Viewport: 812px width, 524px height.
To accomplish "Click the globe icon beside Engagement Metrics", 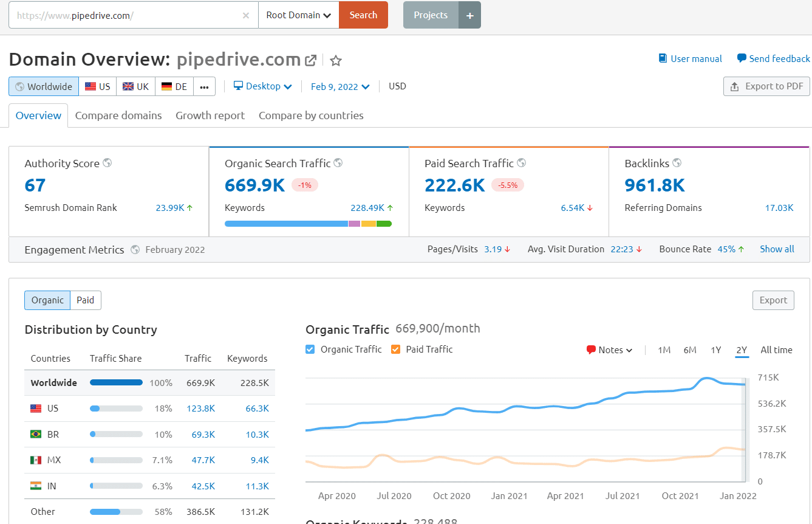I will [135, 249].
